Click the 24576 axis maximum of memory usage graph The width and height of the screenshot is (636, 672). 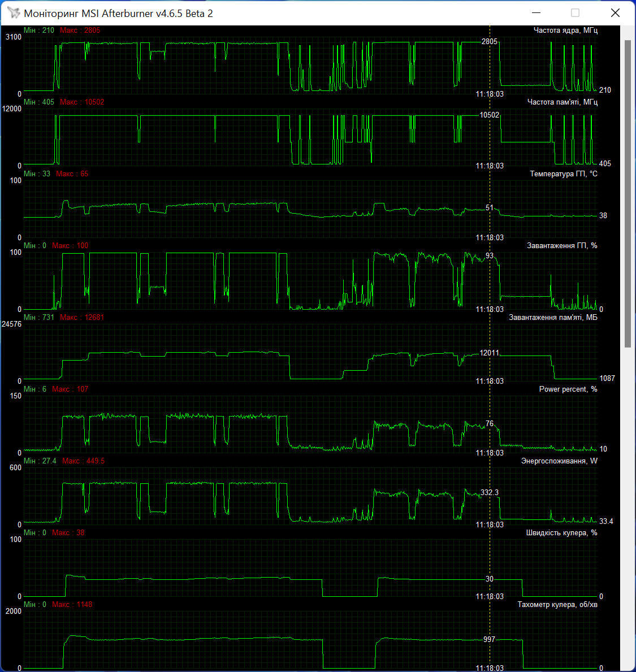point(11,324)
